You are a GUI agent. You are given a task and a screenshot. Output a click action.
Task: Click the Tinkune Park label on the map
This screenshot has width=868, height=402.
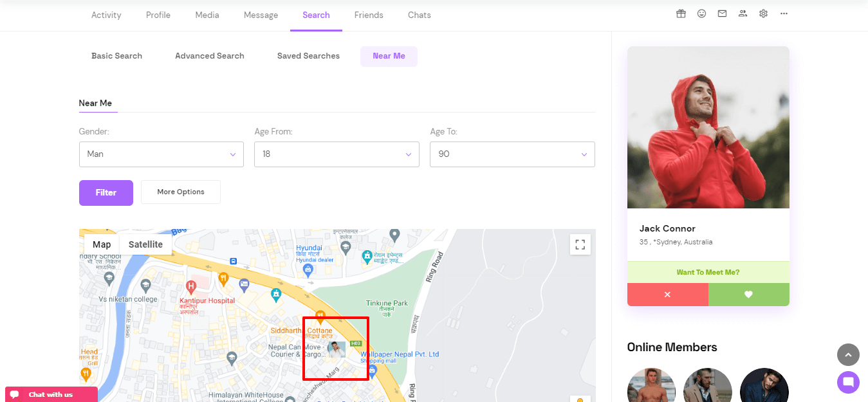pos(387,303)
